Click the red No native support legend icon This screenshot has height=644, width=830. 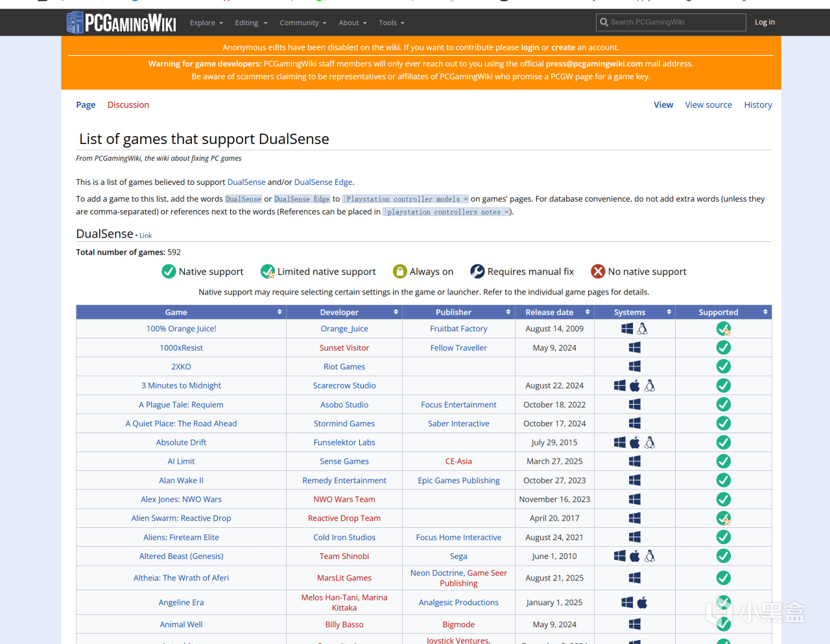598,271
